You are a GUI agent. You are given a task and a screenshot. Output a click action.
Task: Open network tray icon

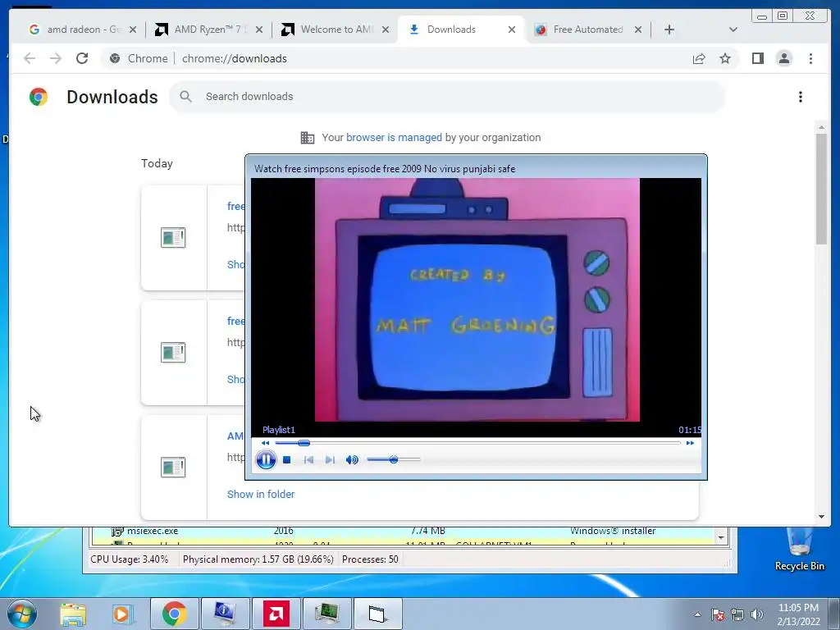coord(737,614)
